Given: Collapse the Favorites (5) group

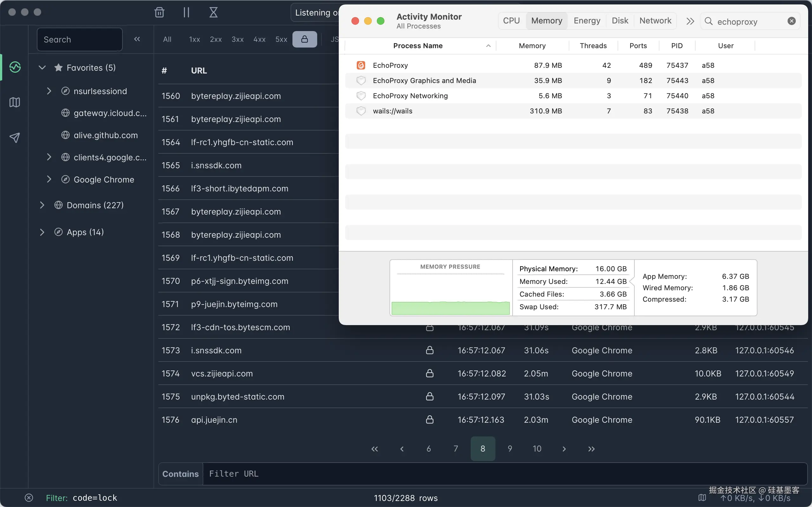Looking at the screenshot, I should tap(42, 67).
